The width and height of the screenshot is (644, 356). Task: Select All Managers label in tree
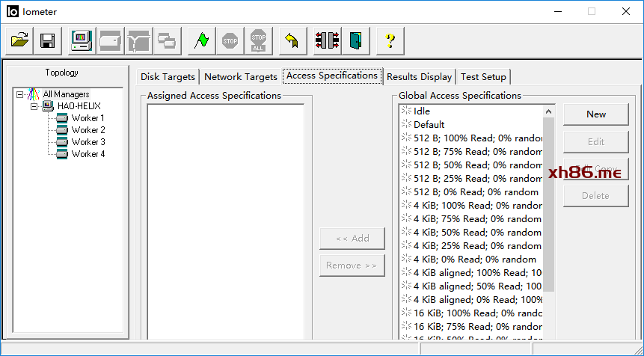pos(66,94)
